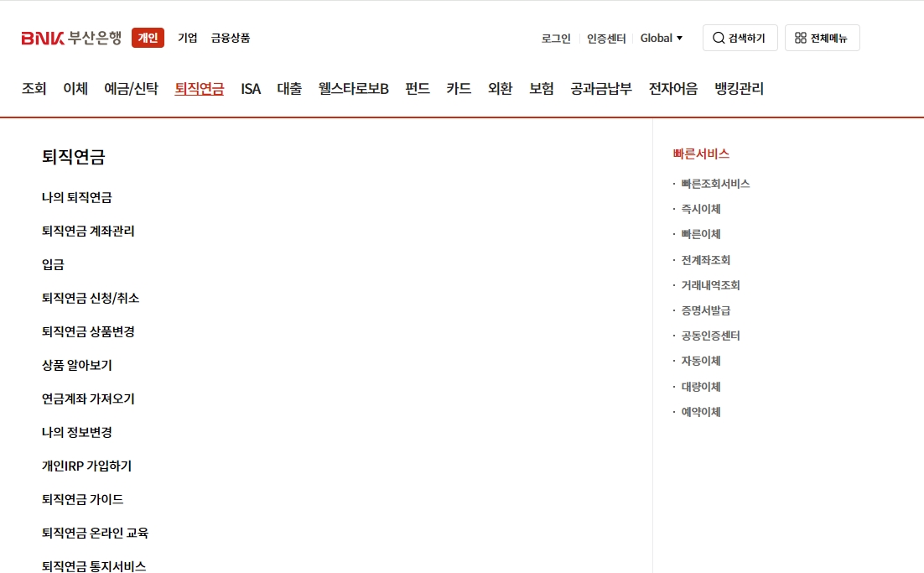The height and width of the screenshot is (573, 924).
Task: Open 전체메뉴 via the grid icon
Action: pos(822,37)
